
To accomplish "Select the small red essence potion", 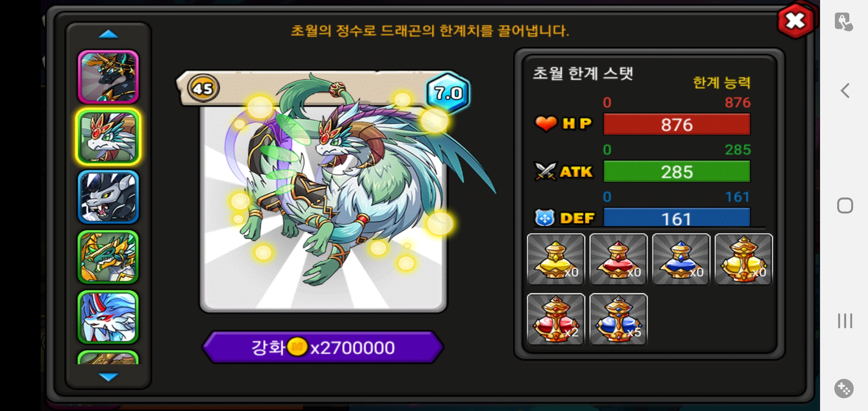I will click(x=618, y=259).
